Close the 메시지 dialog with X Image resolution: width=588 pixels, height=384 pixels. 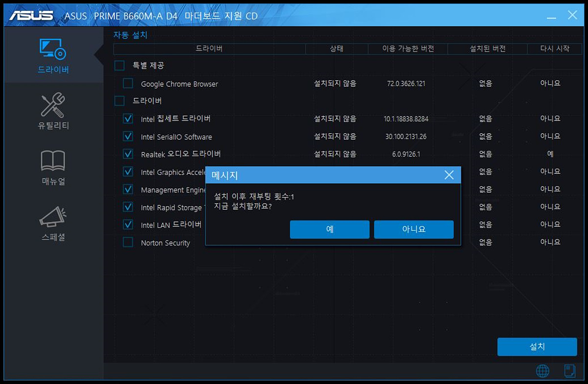[449, 175]
